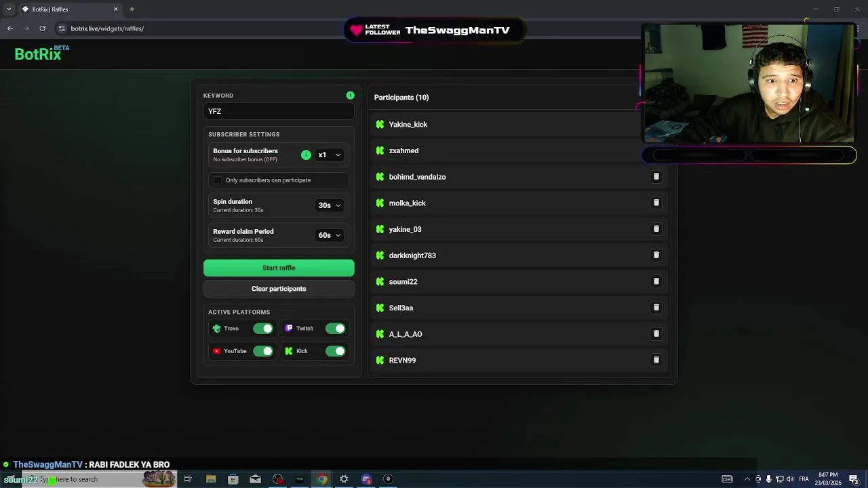The image size is (868, 488).
Task: Show hidden tray icons chevron
Action: [x=747, y=479]
